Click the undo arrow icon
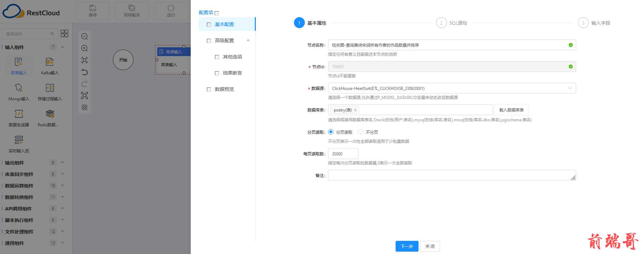 click(x=84, y=72)
